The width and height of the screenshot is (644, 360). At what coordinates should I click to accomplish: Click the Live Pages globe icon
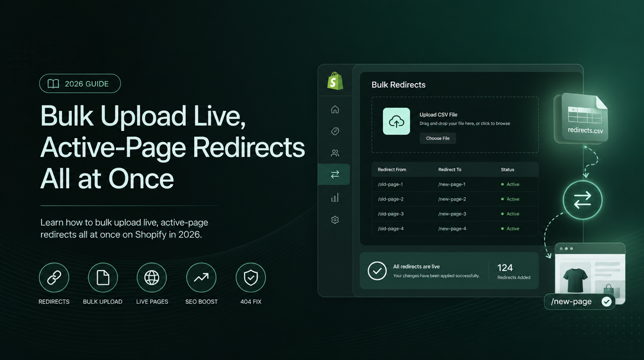(152, 278)
